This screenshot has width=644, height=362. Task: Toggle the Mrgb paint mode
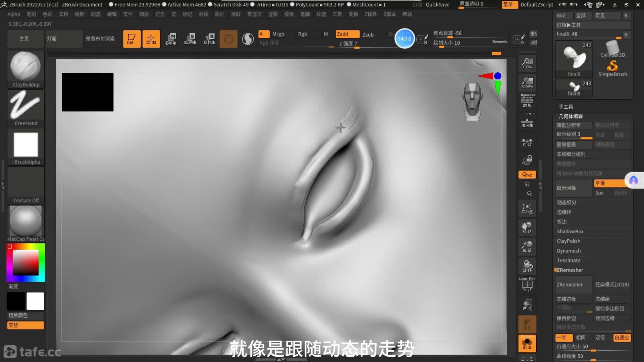point(278,34)
